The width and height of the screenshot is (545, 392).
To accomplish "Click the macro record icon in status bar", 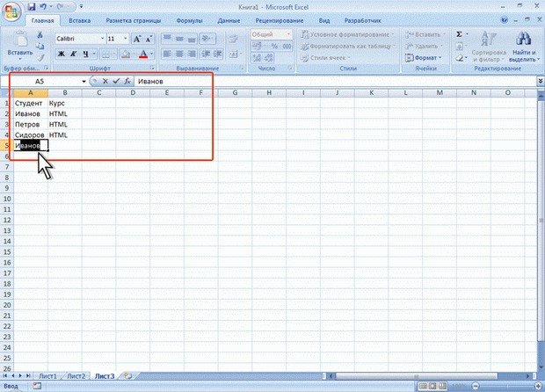I will [x=37, y=386].
